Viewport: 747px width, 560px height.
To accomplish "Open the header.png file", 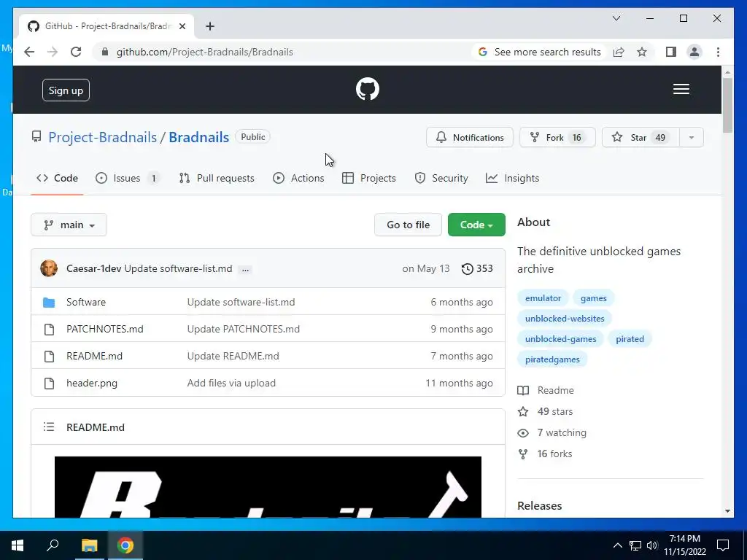I will pyautogui.click(x=92, y=384).
